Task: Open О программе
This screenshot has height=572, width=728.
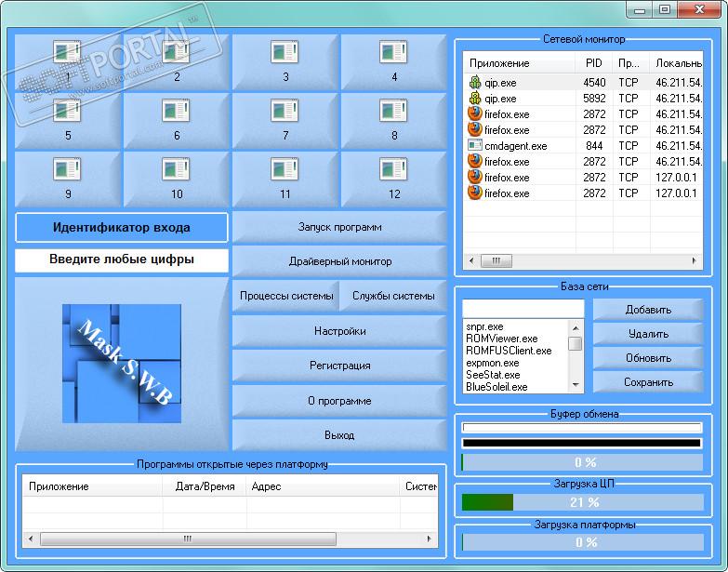Action: [339, 401]
